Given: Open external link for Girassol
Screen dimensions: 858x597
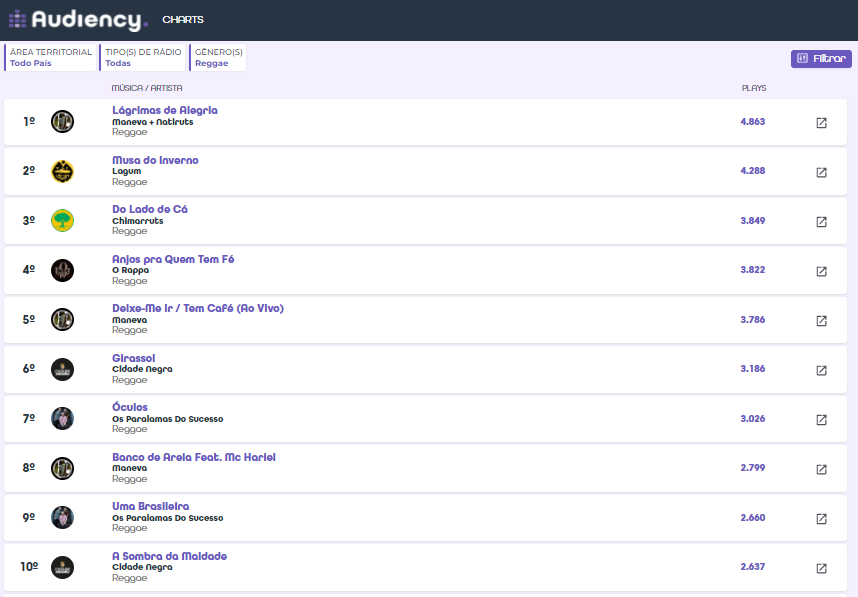Looking at the screenshot, I should click(x=821, y=370).
